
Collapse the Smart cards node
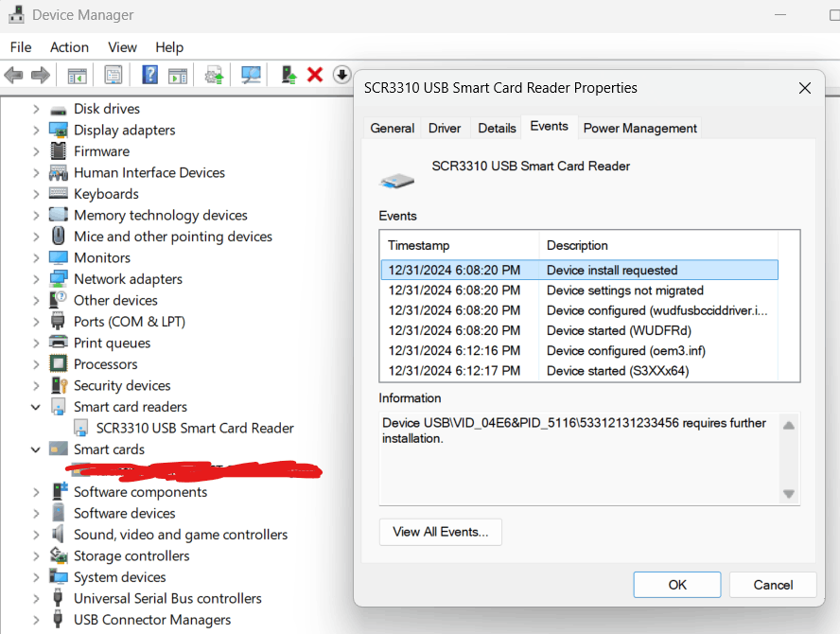click(36, 449)
